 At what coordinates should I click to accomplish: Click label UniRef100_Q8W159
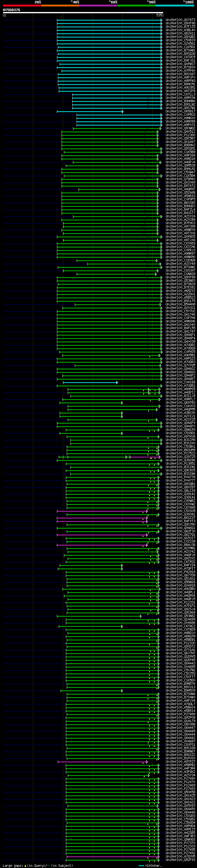[x=180, y=430]
